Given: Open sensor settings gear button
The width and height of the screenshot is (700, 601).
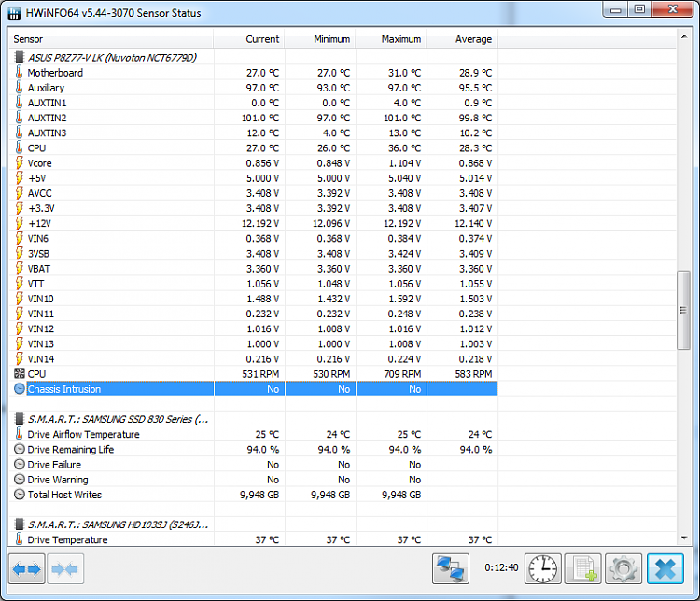Looking at the screenshot, I should (x=623, y=569).
